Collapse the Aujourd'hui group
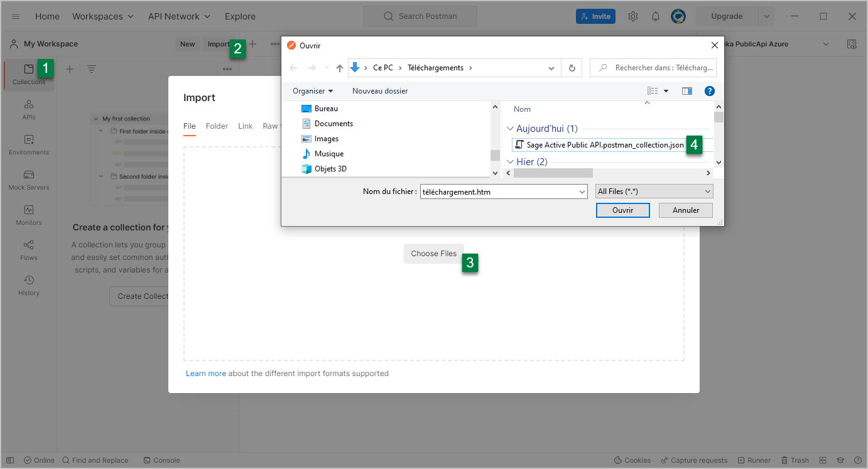 510,129
